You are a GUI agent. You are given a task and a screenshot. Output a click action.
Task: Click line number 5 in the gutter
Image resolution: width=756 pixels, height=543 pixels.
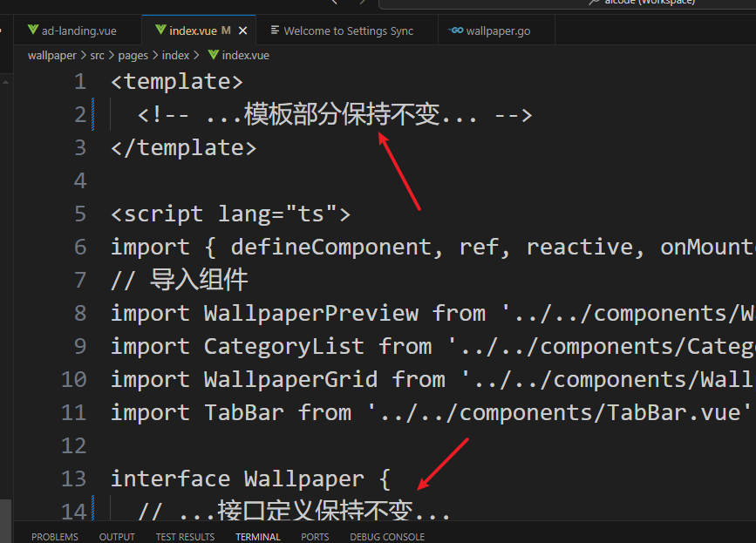(80, 214)
